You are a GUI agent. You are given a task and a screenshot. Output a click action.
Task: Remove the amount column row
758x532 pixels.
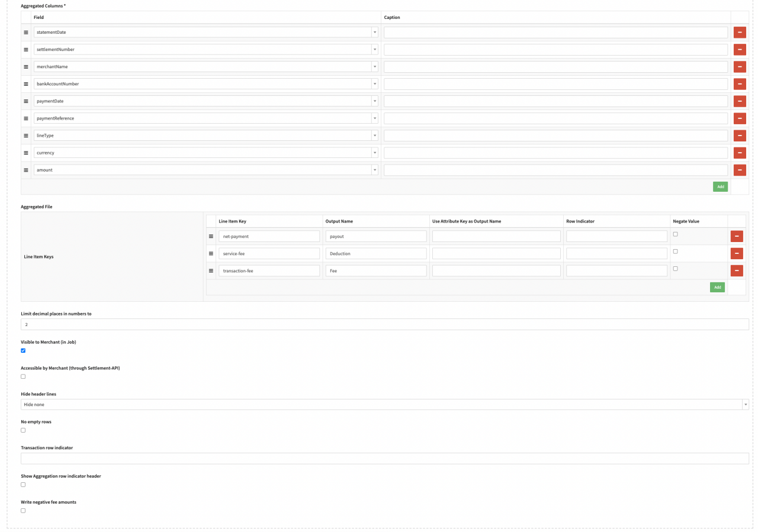click(740, 170)
